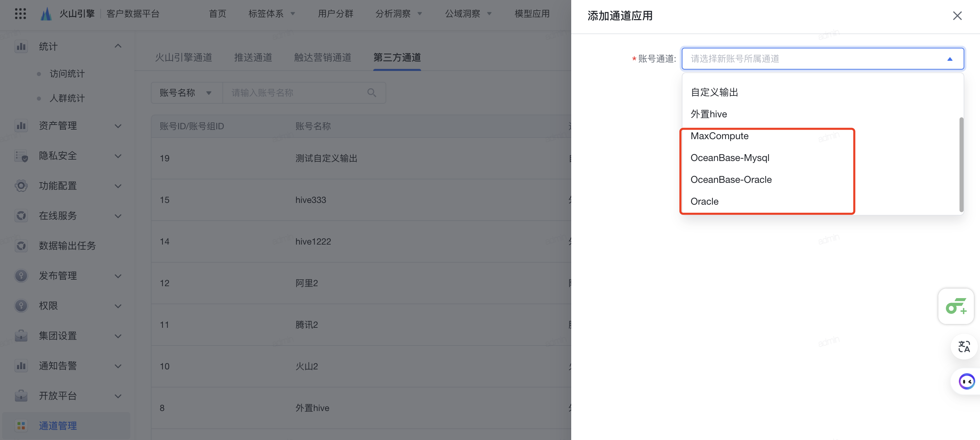The image size is (980, 440).
Task: Click the 火山2 account name cell
Action: pos(306,366)
